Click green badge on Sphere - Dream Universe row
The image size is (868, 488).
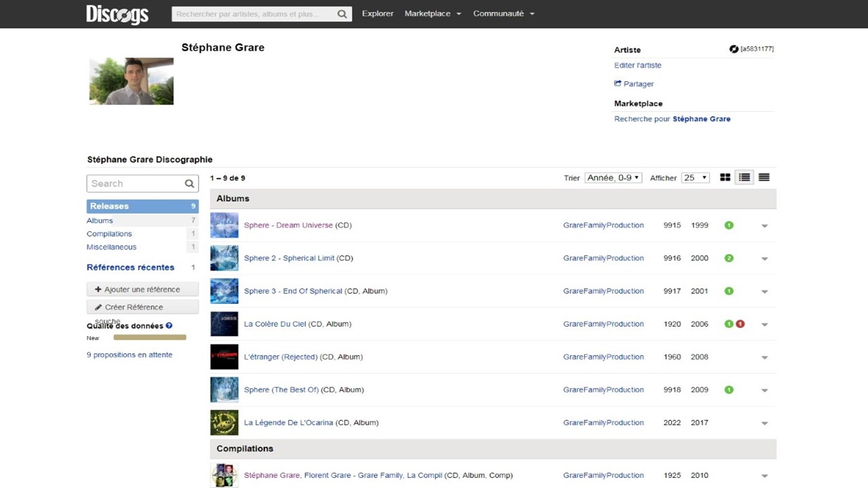(x=729, y=225)
